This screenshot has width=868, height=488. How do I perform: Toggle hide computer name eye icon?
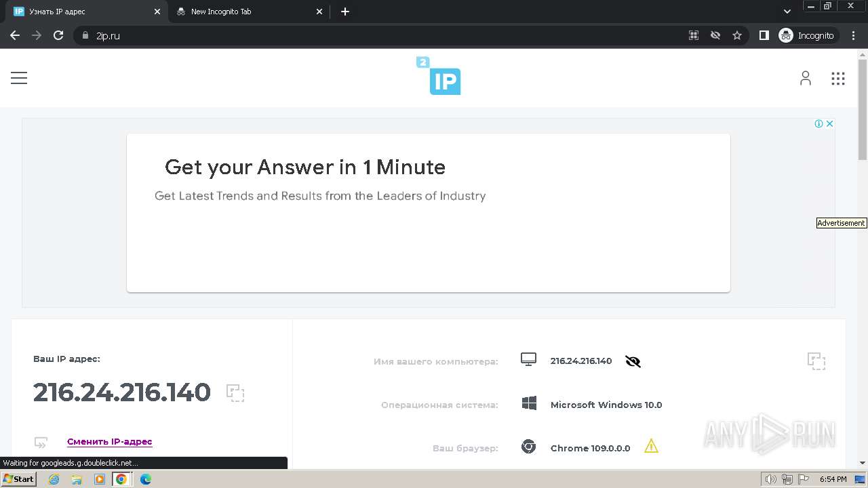tap(633, 361)
